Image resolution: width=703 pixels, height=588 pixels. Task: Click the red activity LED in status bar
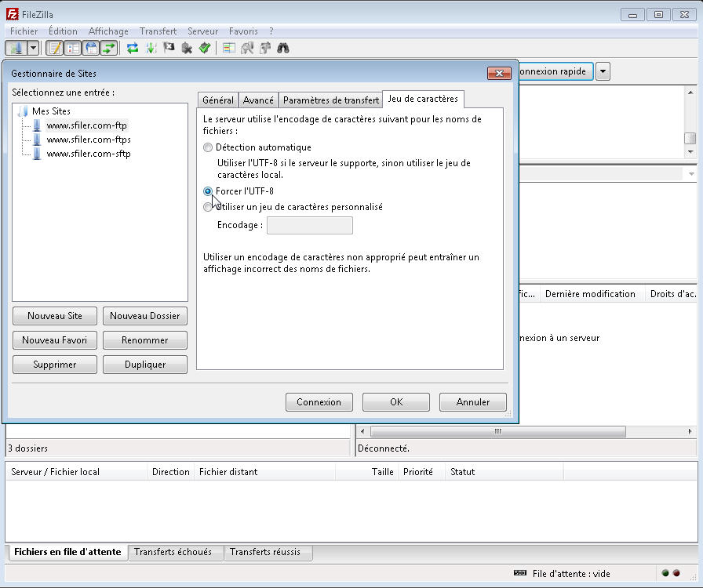(x=676, y=573)
